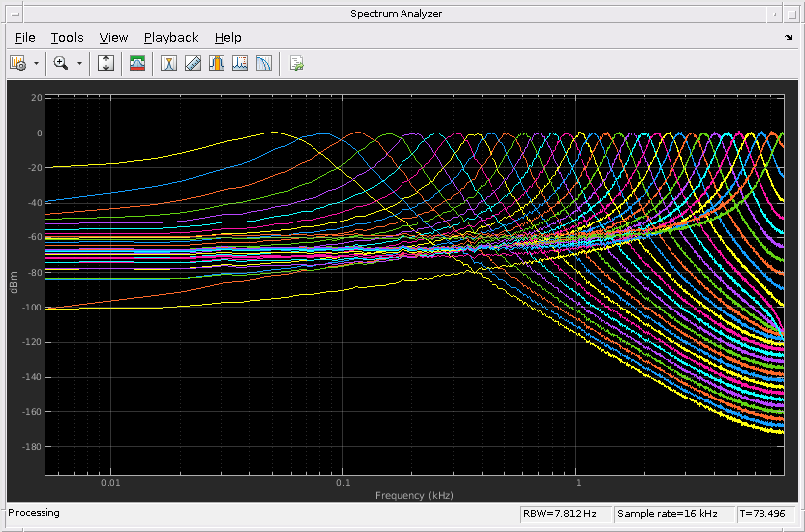
Task: Toggle the CCDF Measurements curve icon
Action: (x=264, y=63)
